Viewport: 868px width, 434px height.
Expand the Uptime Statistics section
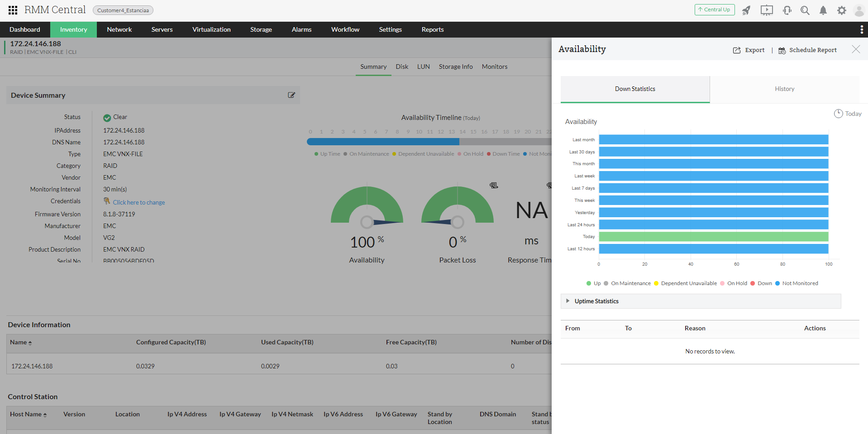tap(596, 301)
